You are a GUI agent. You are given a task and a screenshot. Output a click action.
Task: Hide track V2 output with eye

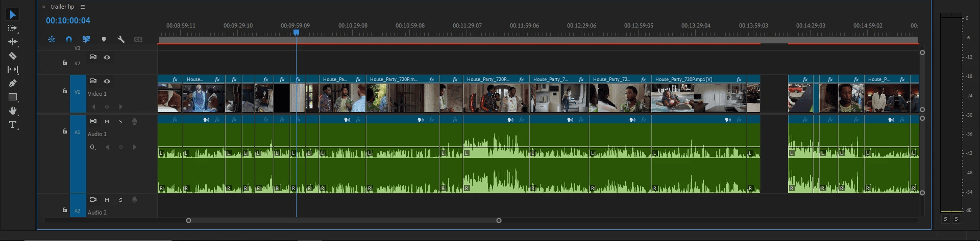[x=107, y=57]
